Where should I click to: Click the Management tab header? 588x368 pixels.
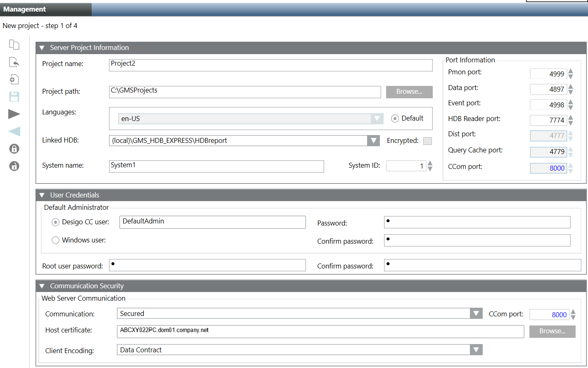25,9
